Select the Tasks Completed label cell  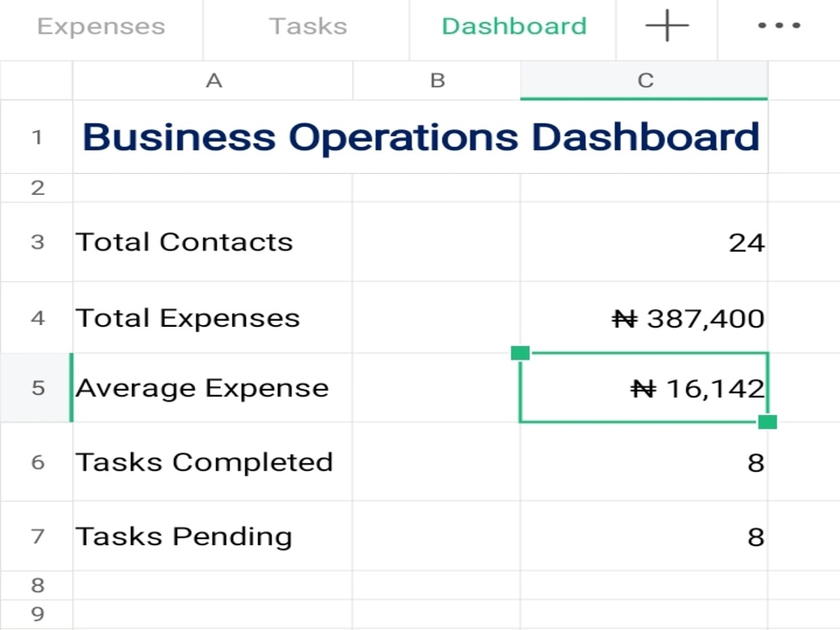[x=213, y=462]
